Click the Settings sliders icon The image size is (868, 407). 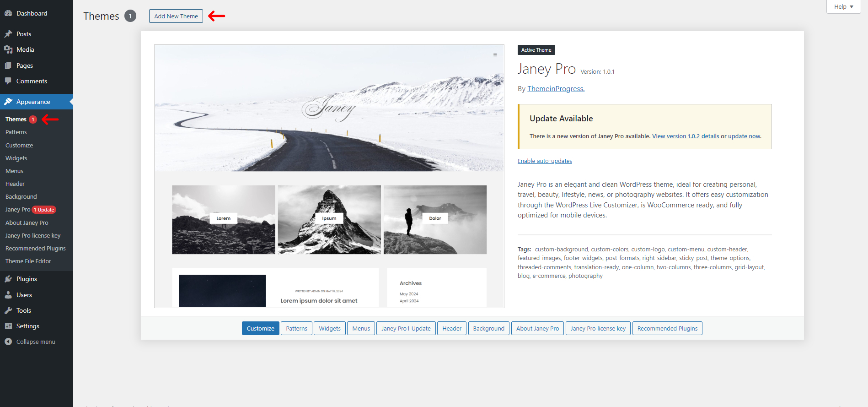8,326
